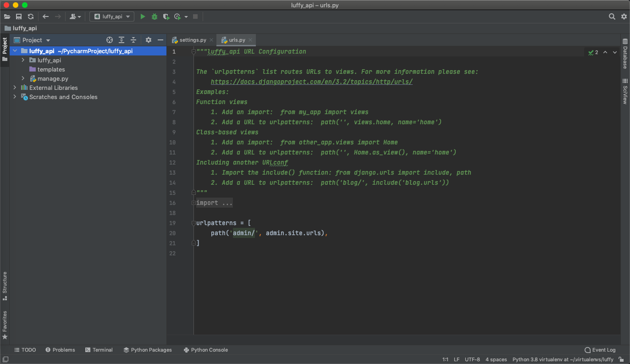Collapse the docstring fold at line 1
Viewport: 630px width, 364px height.
(x=194, y=51)
